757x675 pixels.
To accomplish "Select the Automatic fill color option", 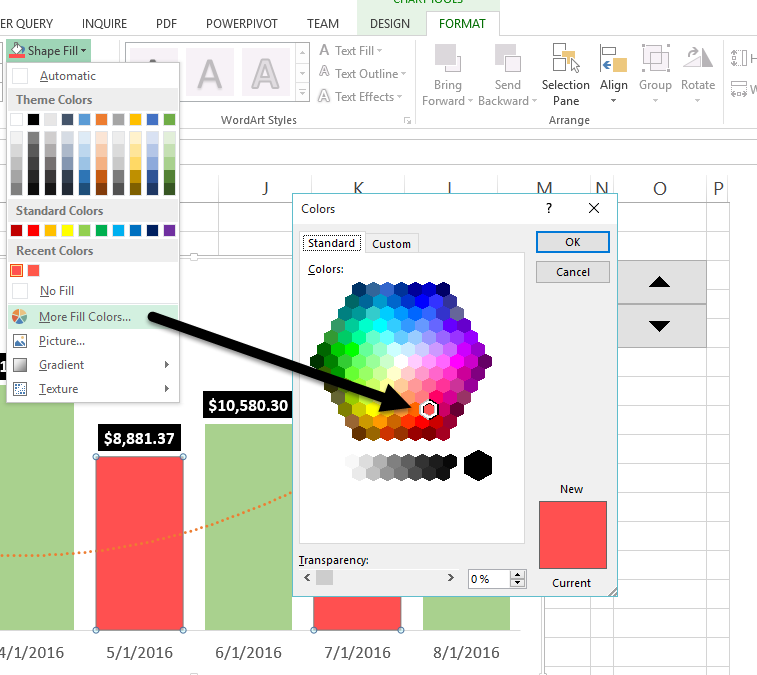I will 68,76.
